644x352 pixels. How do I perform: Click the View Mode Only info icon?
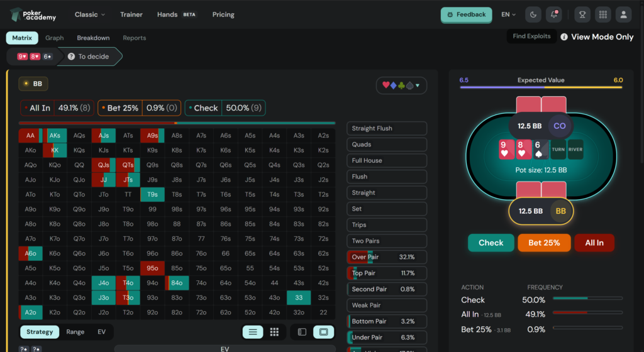564,37
